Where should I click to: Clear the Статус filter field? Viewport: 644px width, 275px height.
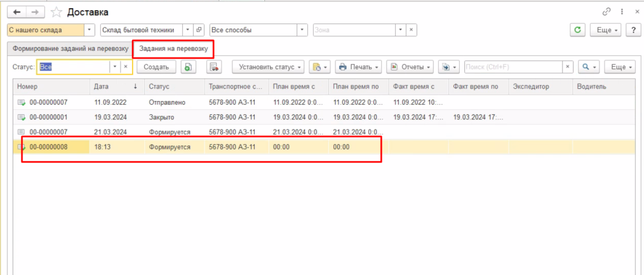pyautogui.click(x=126, y=67)
